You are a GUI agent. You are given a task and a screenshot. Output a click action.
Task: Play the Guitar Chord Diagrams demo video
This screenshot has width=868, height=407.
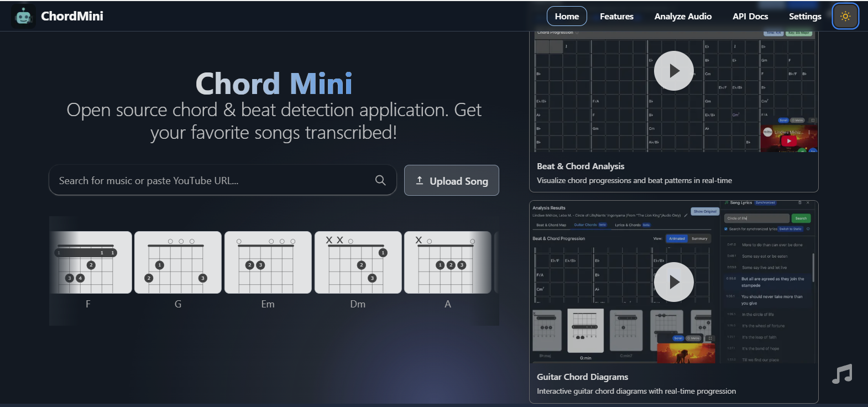pos(673,282)
